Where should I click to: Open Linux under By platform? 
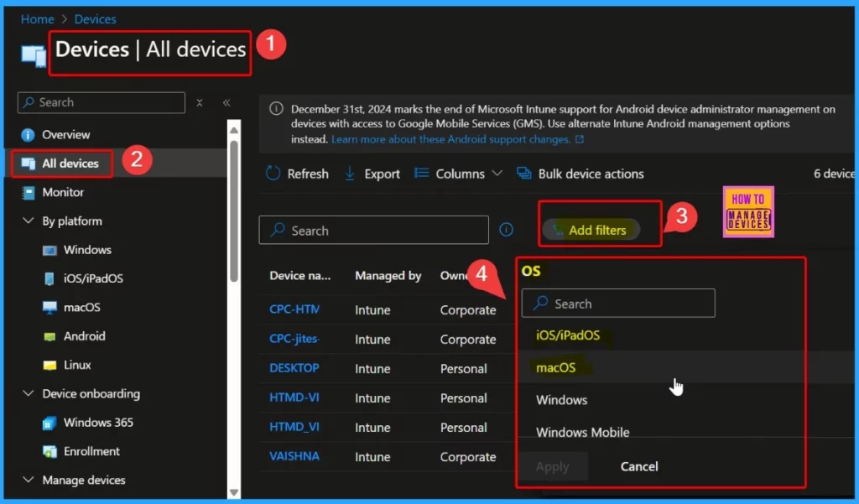click(77, 365)
